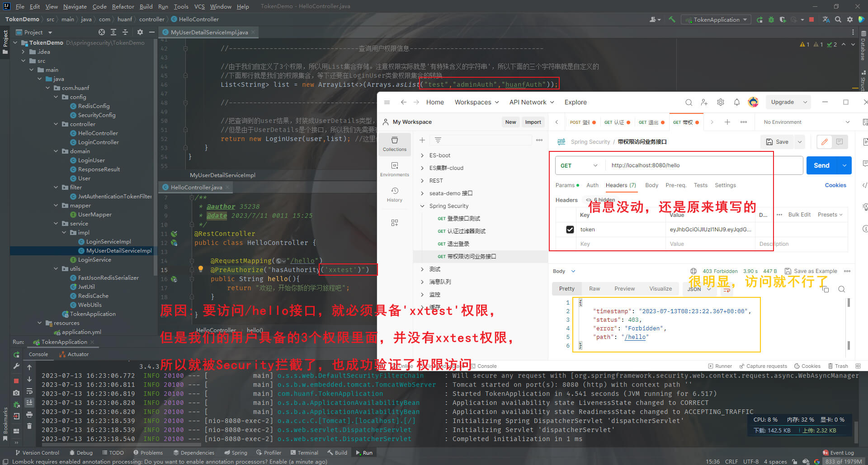Open the Cookies link in Postman
Viewport: 868px width, 465px height.
pyautogui.click(x=835, y=185)
